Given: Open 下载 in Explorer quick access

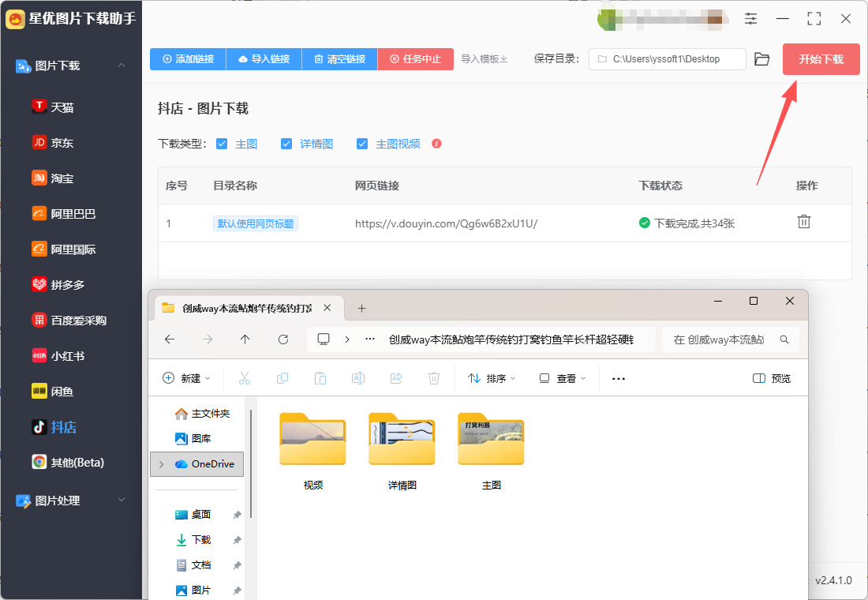Looking at the screenshot, I should tap(193, 540).
